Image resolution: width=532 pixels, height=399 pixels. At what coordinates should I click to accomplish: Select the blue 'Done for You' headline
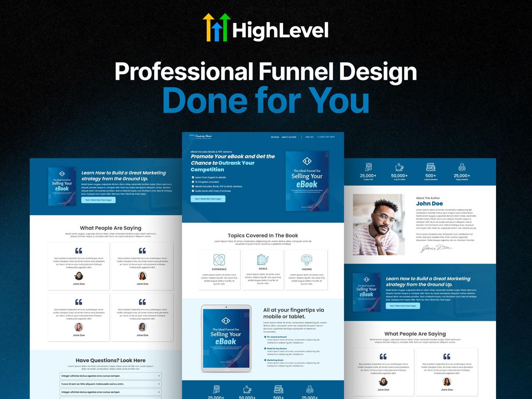(266, 100)
